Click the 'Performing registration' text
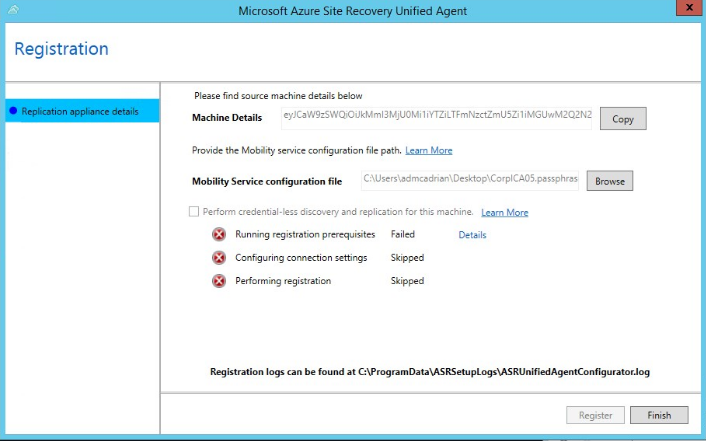The width and height of the screenshot is (706, 441). coord(283,281)
